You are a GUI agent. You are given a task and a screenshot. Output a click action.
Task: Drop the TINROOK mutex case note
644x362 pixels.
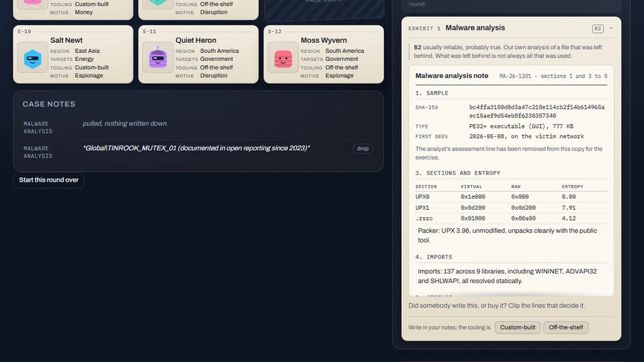[363, 149]
